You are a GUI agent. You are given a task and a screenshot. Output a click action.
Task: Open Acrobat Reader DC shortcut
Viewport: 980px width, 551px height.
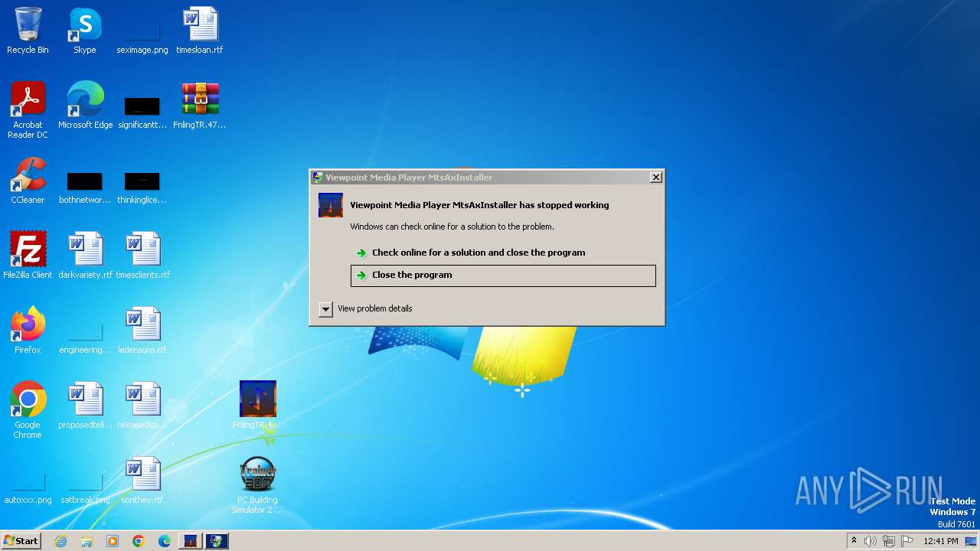point(28,110)
